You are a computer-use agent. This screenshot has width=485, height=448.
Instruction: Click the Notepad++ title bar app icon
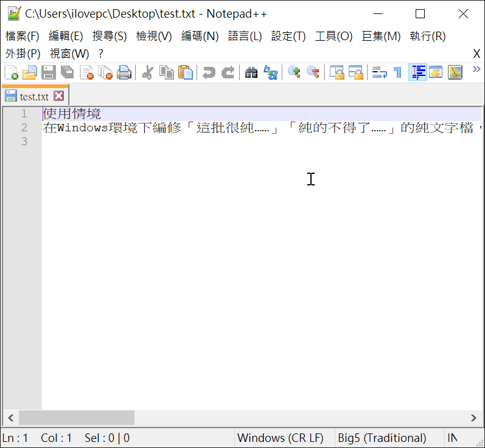click(14, 13)
